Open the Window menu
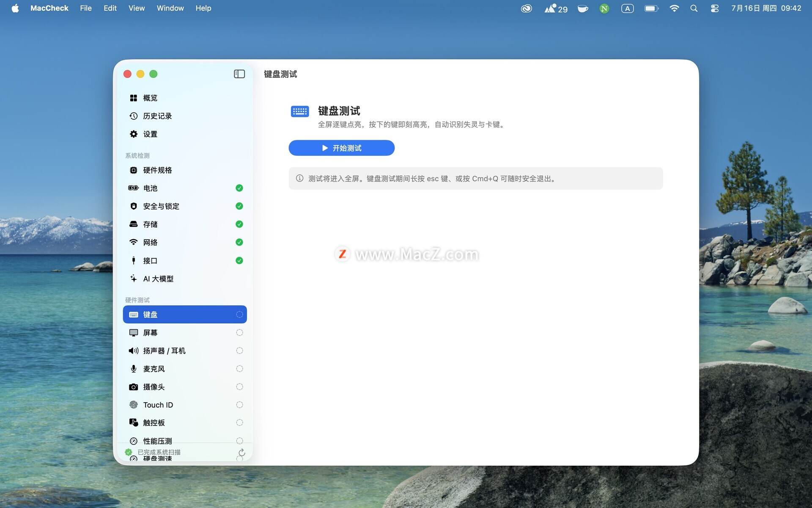The width and height of the screenshot is (812, 508). click(x=170, y=8)
